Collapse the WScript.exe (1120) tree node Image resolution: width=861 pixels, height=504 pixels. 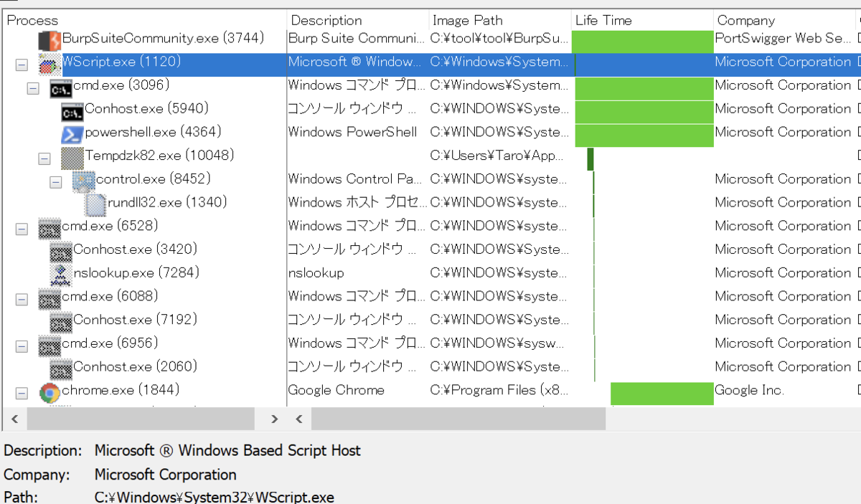22,65
